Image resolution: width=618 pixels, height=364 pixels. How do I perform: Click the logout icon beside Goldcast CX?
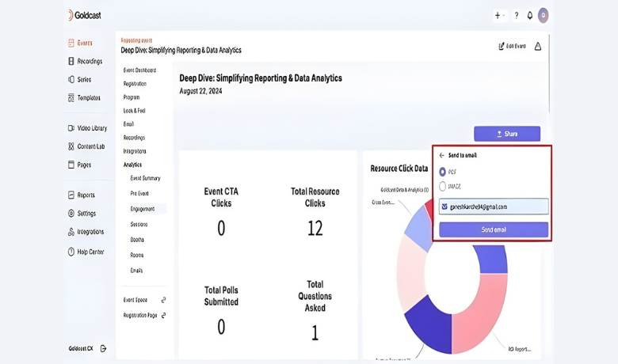coord(104,348)
